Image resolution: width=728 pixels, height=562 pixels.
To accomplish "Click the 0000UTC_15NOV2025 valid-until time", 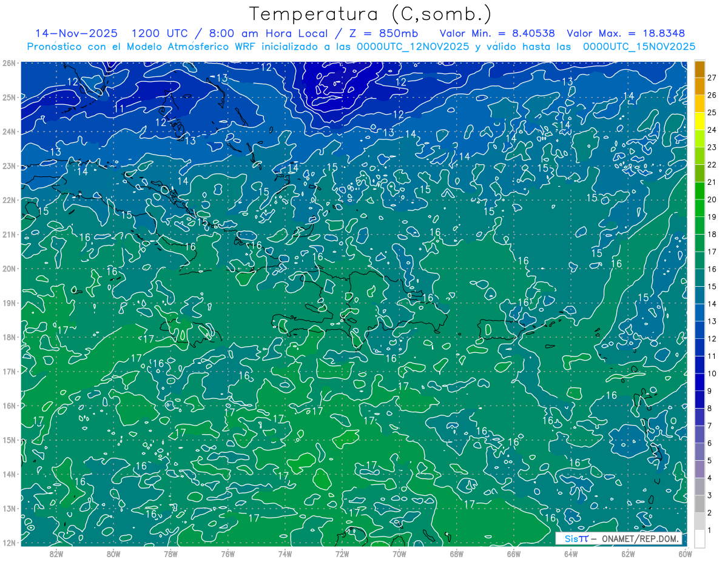I will [639, 47].
